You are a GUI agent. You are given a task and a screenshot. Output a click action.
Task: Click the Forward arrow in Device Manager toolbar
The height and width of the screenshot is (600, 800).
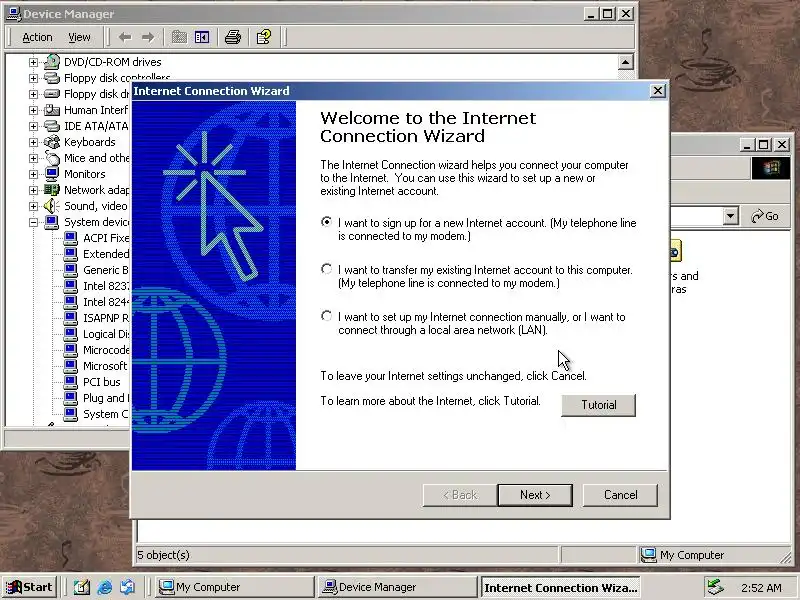(x=148, y=37)
